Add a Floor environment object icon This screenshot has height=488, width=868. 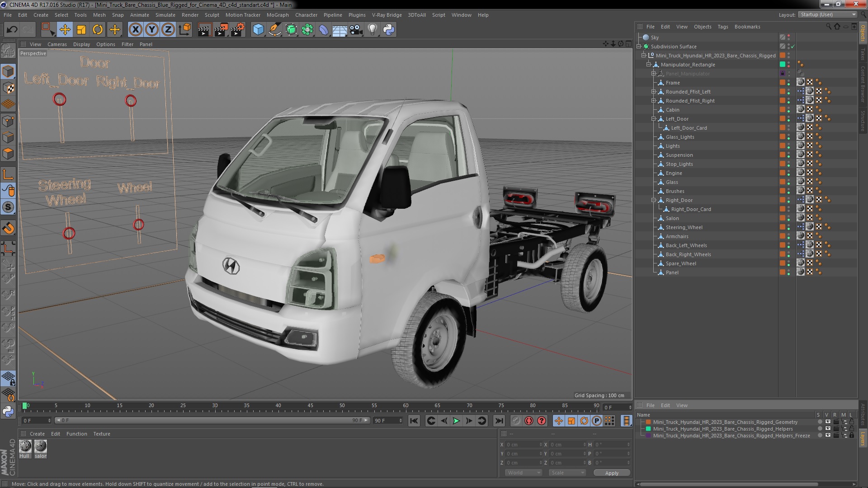tap(340, 30)
